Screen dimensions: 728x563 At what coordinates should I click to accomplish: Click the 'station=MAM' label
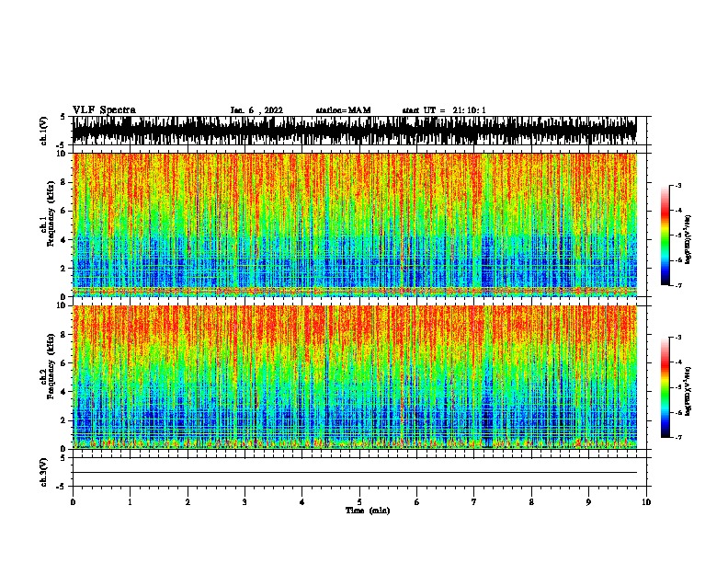[x=343, y=110]
